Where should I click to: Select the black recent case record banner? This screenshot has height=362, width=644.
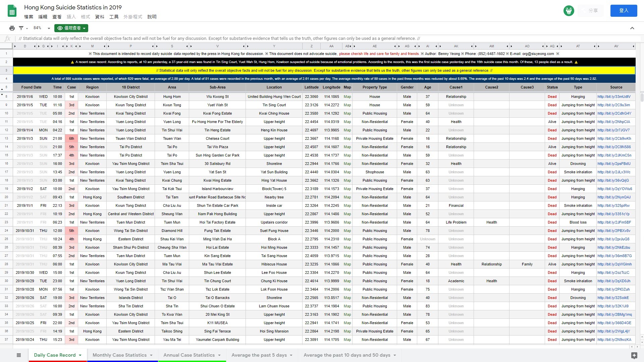coord(324,62)
